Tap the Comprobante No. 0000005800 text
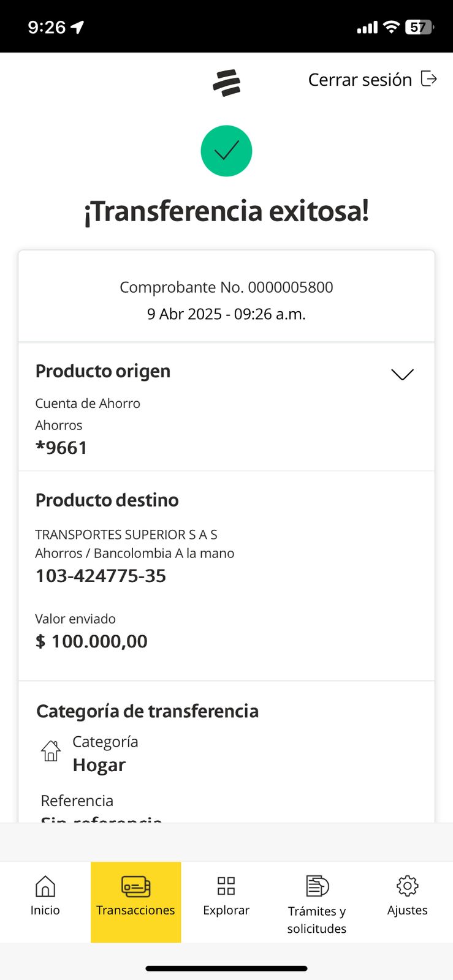Viewport: 453px width, 980px height. click(226, 287)
